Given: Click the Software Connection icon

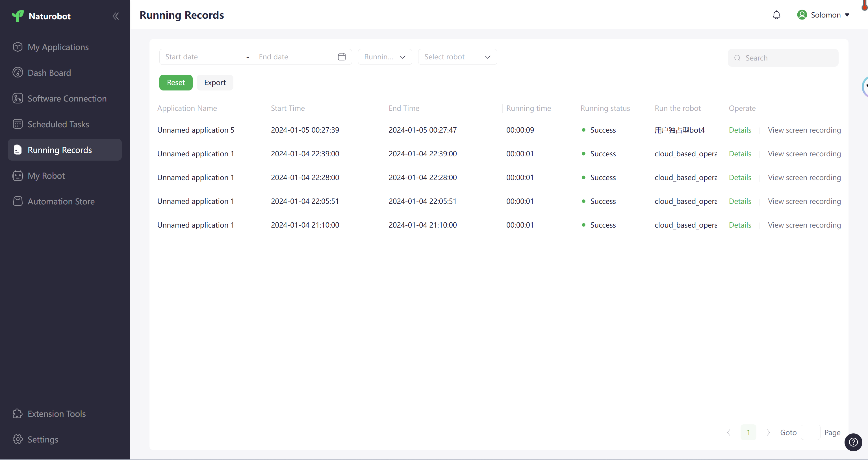Looking at the screenshot, I should [x=18, y=98].
